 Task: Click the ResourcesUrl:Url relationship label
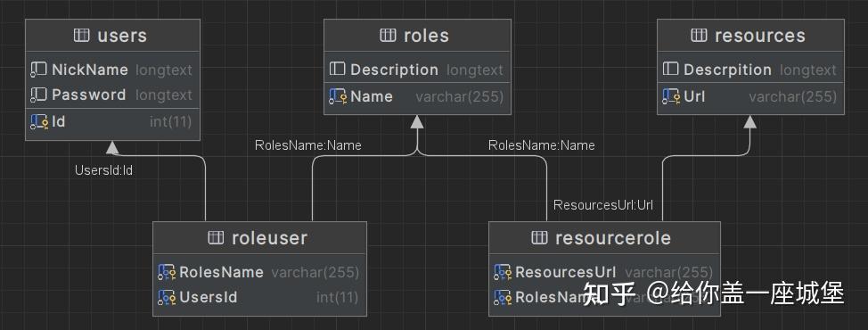603,205
